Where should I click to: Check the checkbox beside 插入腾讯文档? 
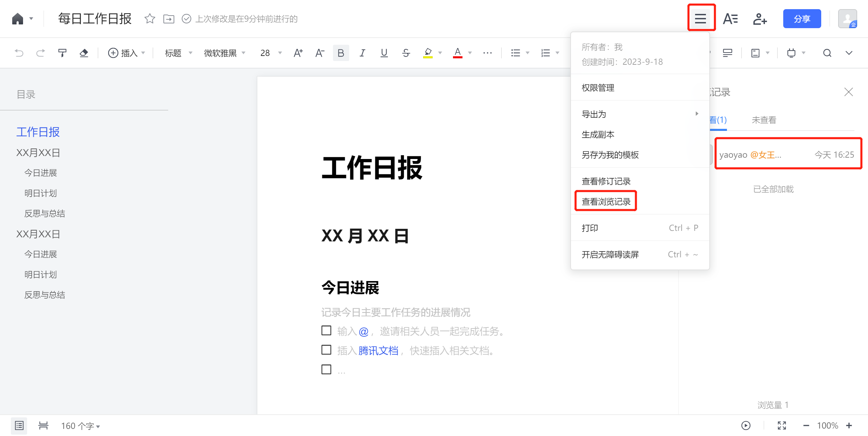click(x=326, y=350)
